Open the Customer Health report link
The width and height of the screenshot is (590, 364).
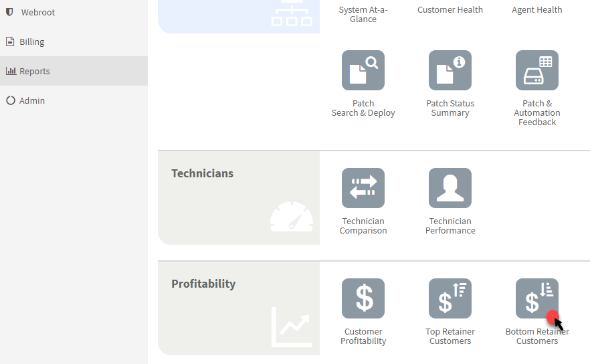tap(450, 10)
